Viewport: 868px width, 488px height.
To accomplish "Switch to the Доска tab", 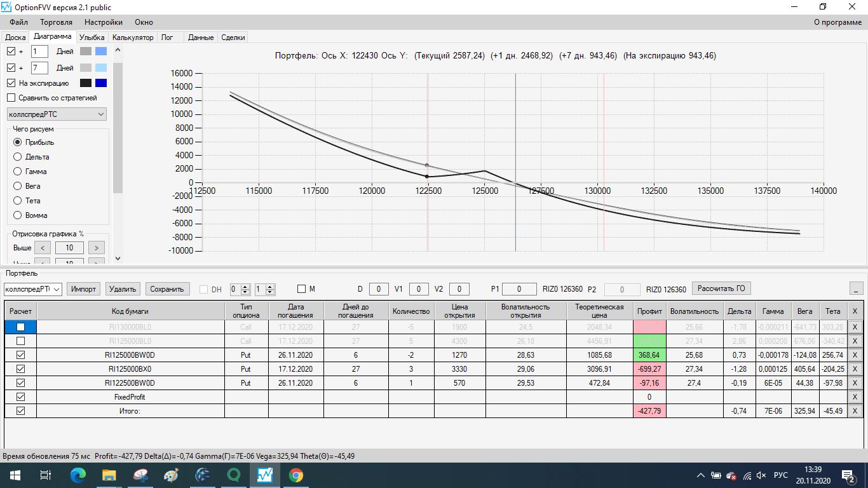I will click(x=15, y=37).
